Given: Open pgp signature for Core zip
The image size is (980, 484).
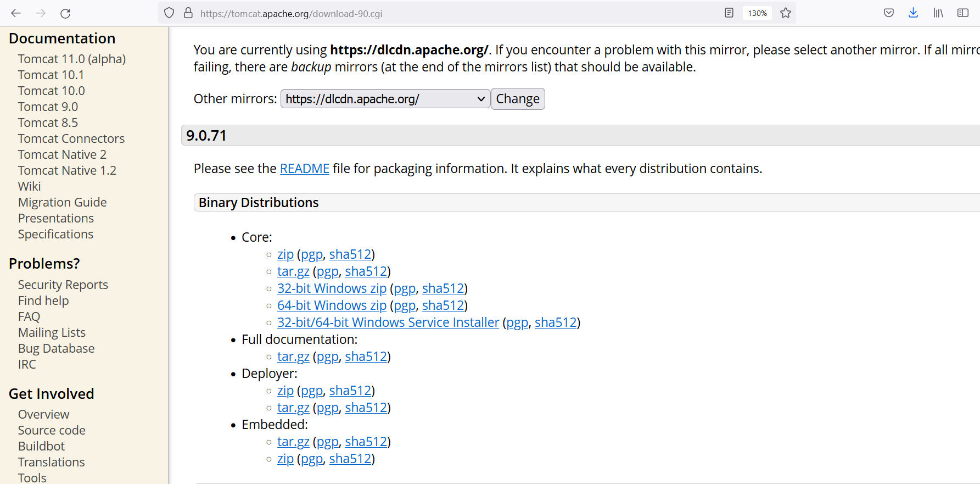Looking at the screenshot, I should (312, 255).
